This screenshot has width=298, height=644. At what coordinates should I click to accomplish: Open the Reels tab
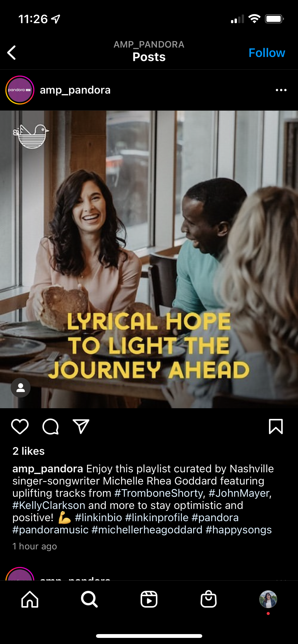[149, 599]
